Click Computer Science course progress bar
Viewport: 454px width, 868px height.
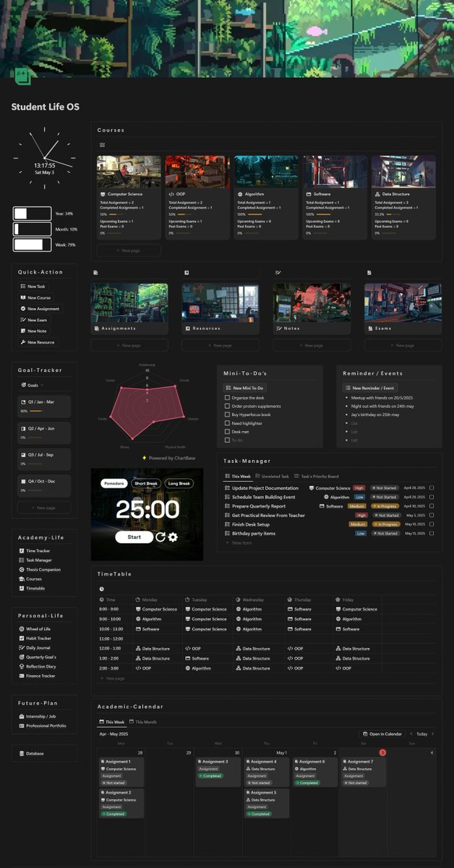[x=117, y=214]
